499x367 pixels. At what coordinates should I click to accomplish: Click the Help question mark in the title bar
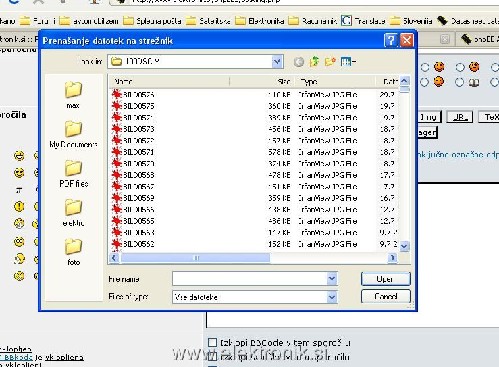click(x=390, y=40)
